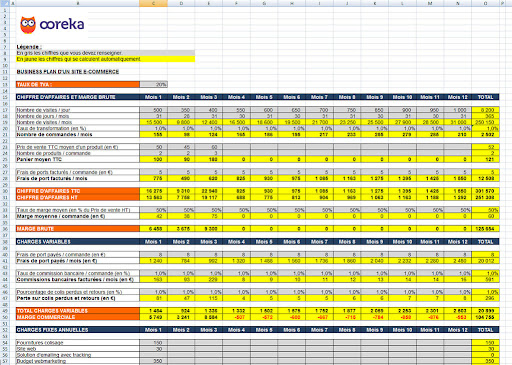512x365 pixels.
Task: Click the row 36 header number
Action: (5, 229)
